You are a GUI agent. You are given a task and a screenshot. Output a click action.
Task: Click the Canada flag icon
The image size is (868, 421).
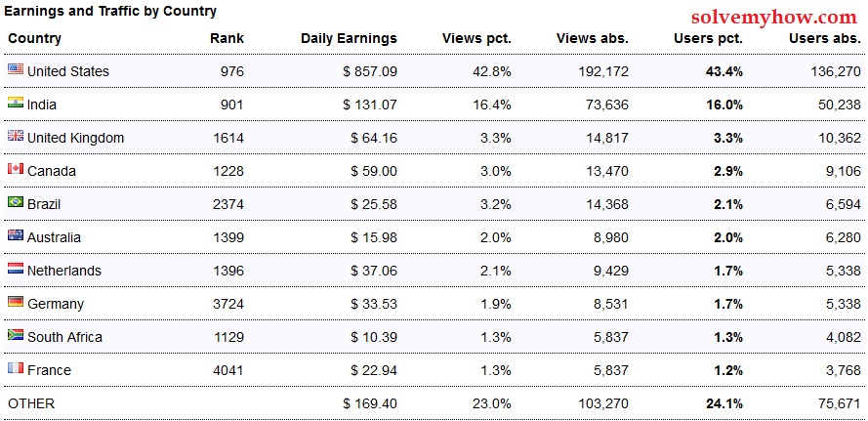pos(16,169)
